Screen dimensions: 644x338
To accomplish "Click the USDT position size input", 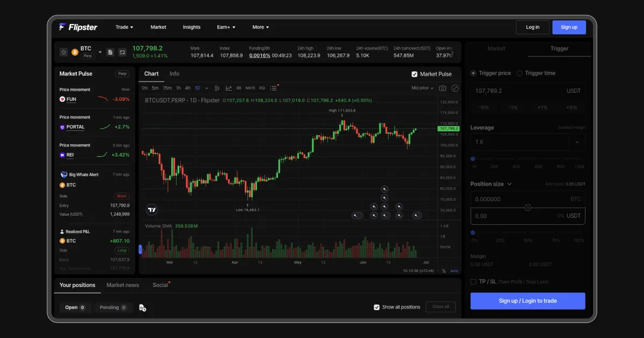I will pyautogui.click(x=528, y=216).
